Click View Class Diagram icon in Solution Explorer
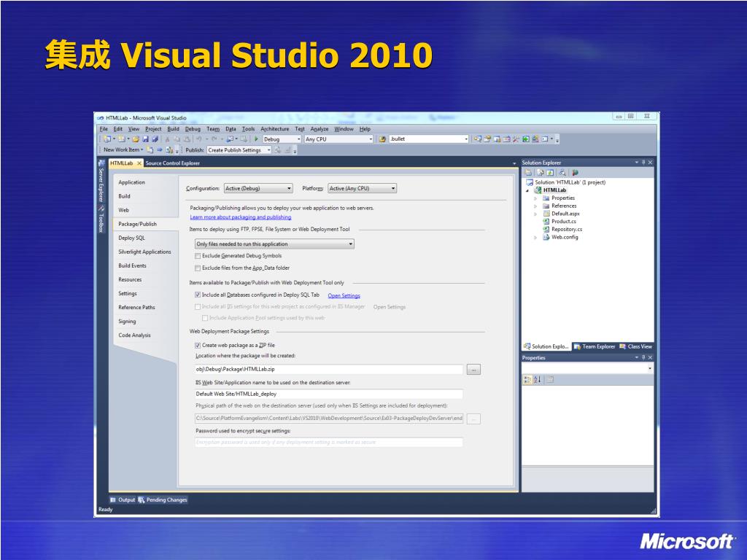This screenshot has width=747, height=560. 562,173
